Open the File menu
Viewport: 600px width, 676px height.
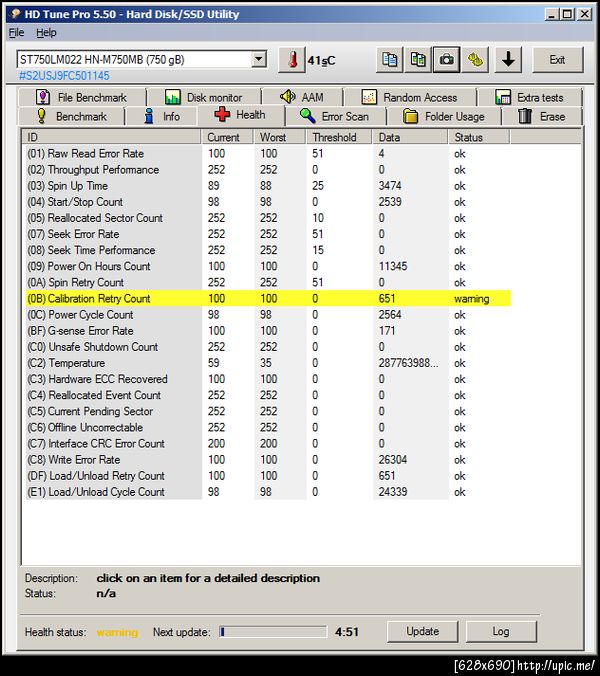(16, 33)
